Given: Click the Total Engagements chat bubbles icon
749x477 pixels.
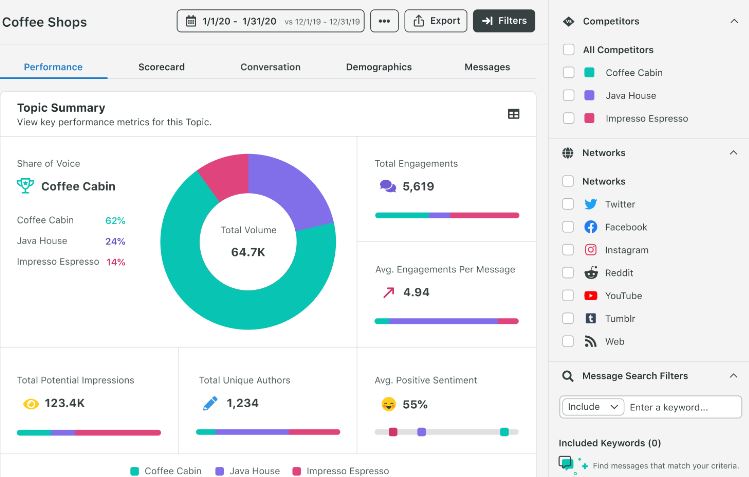Looking at the screenshot, I should (x=387, y=186).
